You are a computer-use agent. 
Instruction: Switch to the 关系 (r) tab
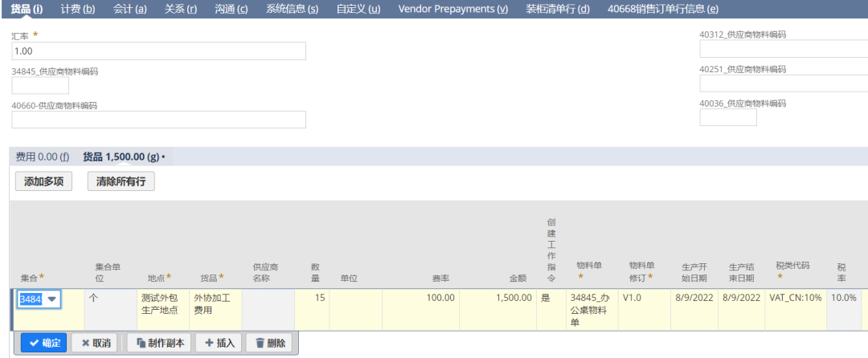181,9
